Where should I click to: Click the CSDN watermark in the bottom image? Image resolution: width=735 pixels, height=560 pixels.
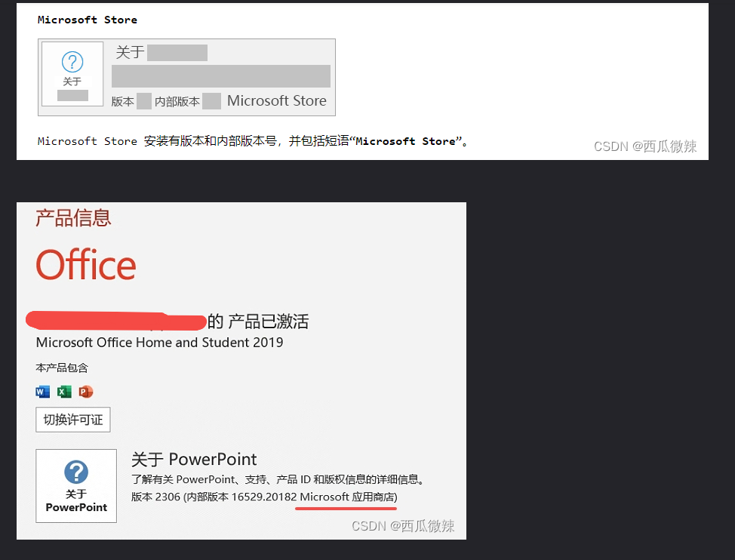point(403,526)
